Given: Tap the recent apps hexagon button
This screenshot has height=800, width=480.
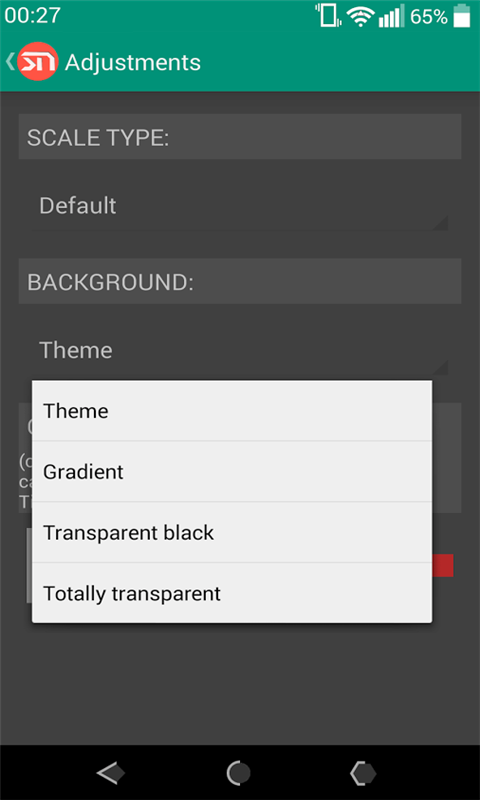Looking at the screenshot, I should click(x=363, y=773).
